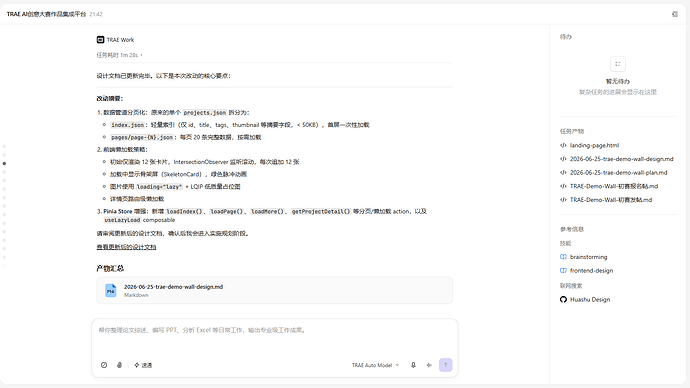Expand the task duration 1m 28s chevron
This screenshot has height=388, width=690.
click(x=141, y=55)
